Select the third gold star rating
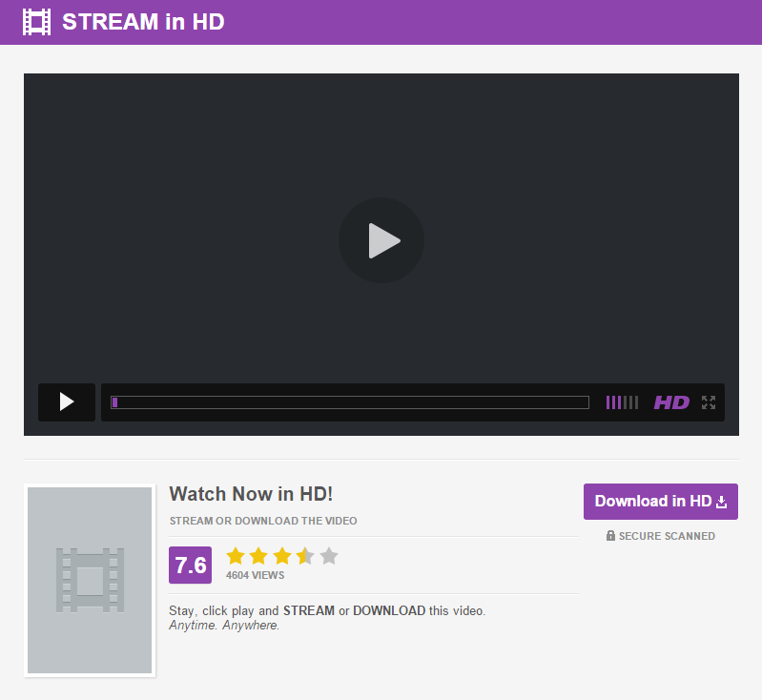The image size is (762, 700). 282,556
